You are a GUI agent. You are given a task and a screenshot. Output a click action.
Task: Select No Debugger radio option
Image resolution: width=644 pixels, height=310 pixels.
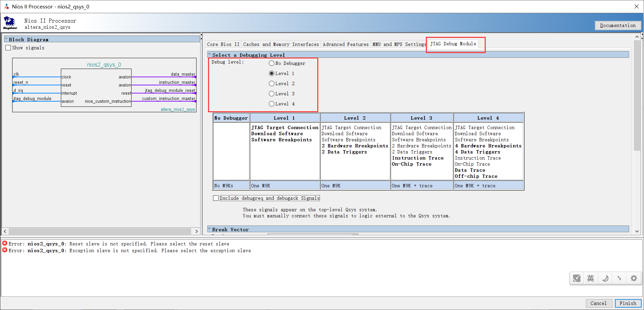(272, 63)
